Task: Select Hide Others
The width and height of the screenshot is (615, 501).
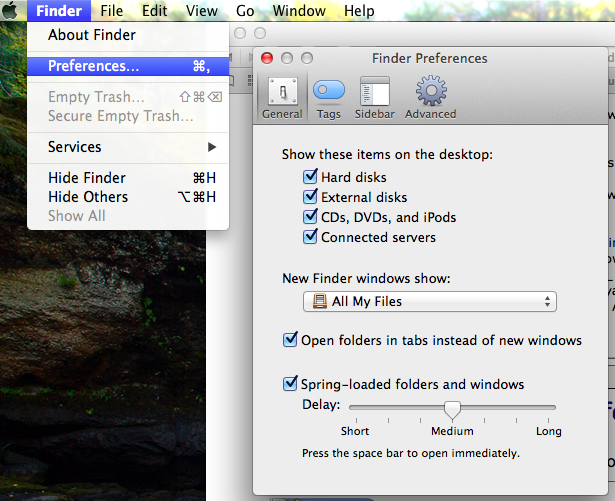Action: [x=128, y=197]
